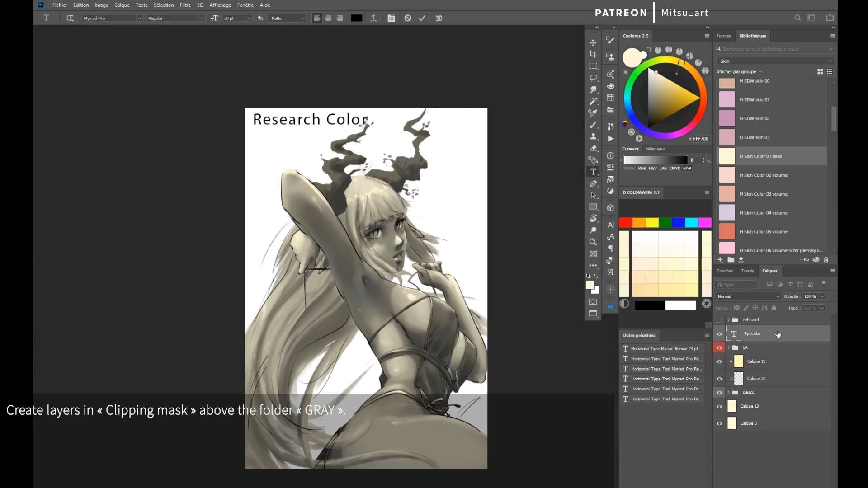Open the Affichage menu

pos(220,5)
